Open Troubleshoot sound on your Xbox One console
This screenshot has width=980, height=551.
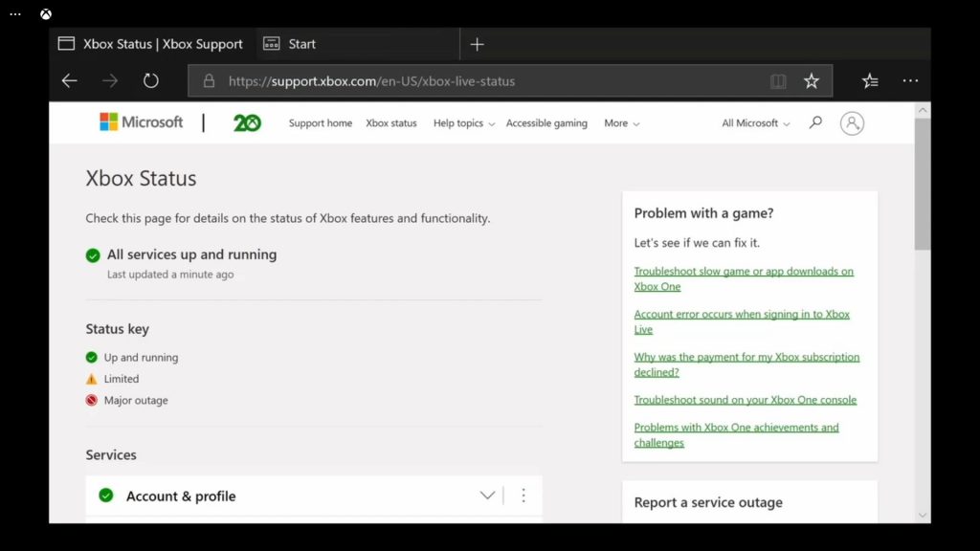coord(745,400)
